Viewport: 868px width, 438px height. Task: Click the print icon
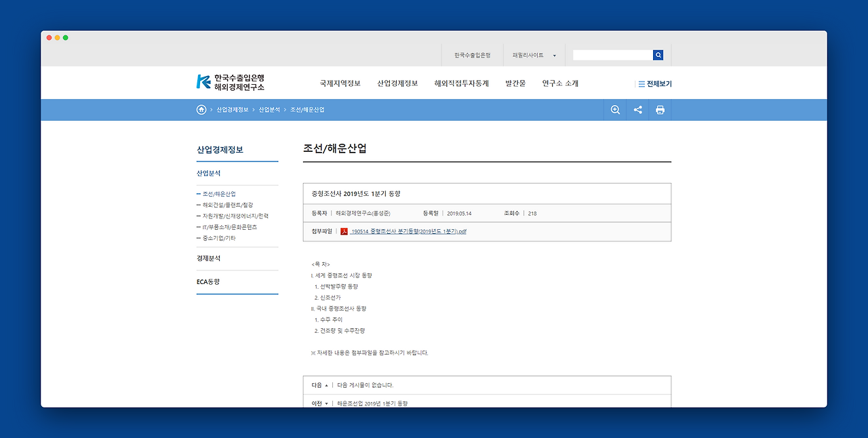point(660,110)
